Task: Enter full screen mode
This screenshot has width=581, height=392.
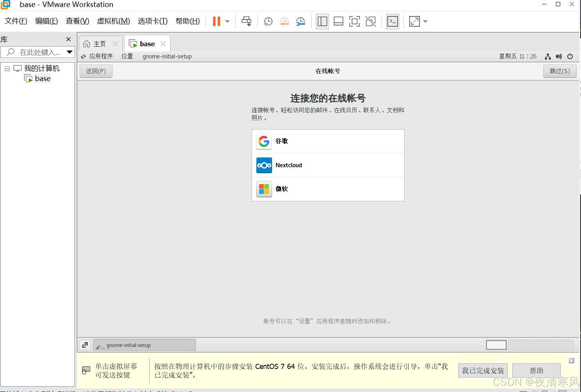Action: 354,21
